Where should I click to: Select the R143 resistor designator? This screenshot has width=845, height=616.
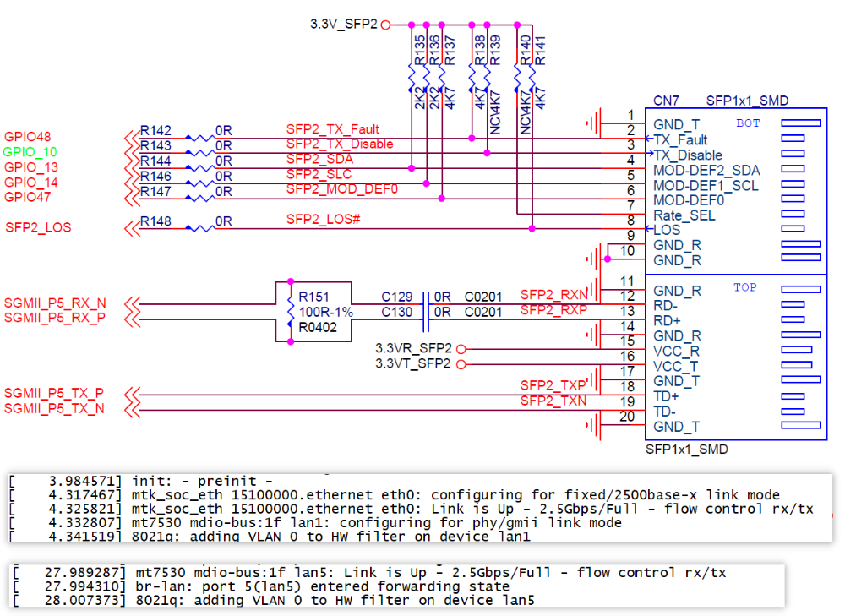tap(155, 145)
